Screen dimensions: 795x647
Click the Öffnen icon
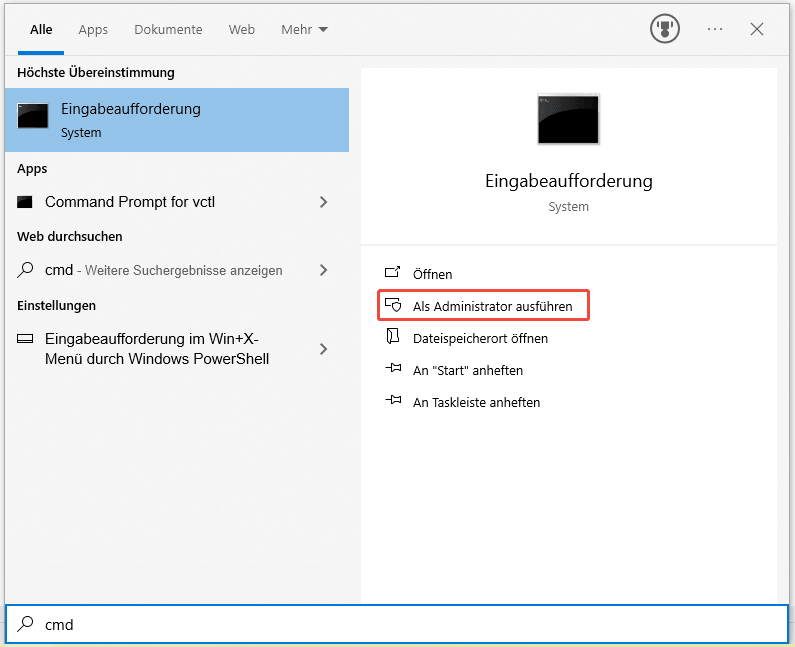pyautogui.click(x=392, y=272)
